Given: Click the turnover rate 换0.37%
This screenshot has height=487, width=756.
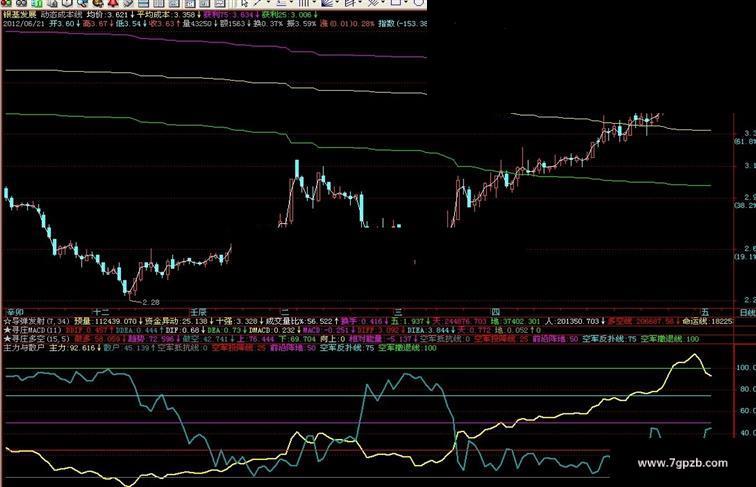Looking at the screenshot, I should pyautogui.click(x=268, y=23).
